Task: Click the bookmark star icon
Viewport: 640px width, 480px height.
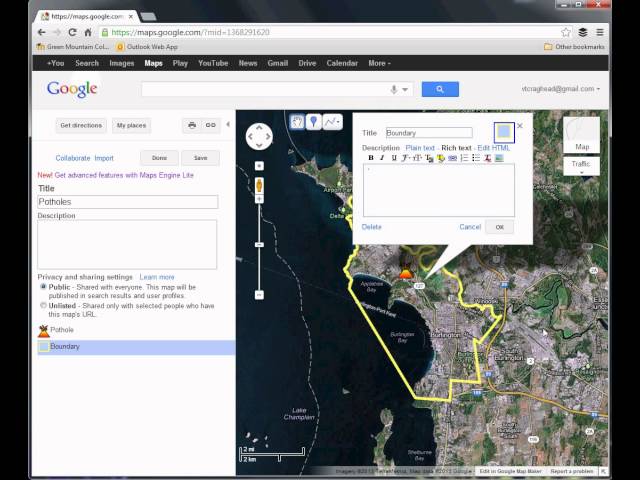Action: (566, 32)
